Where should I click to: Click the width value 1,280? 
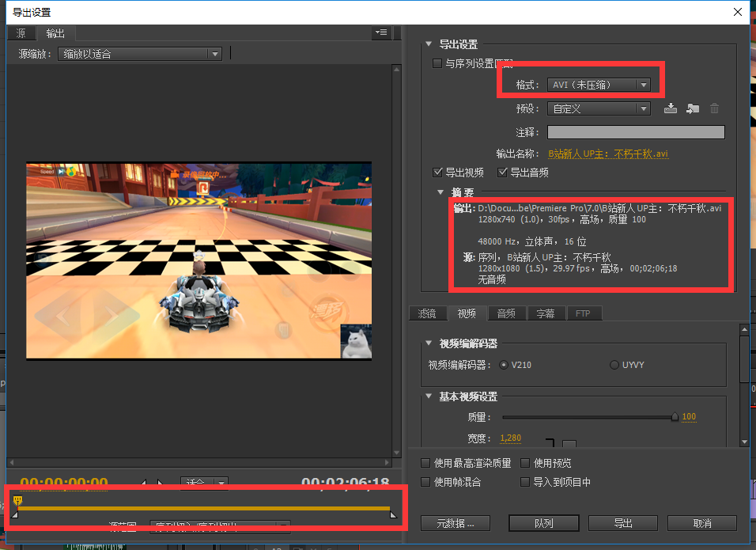[x=511, y=438]
